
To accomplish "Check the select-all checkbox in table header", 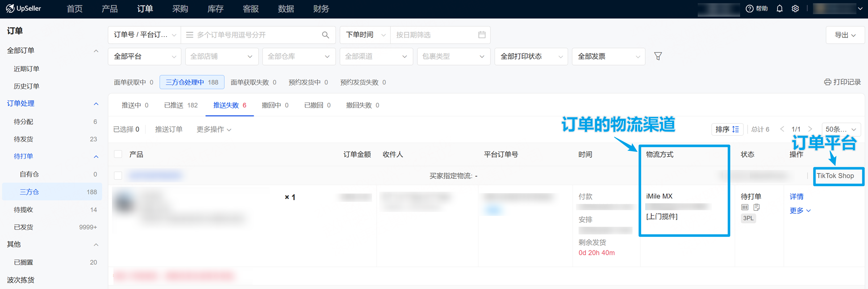I will [118, 154].
